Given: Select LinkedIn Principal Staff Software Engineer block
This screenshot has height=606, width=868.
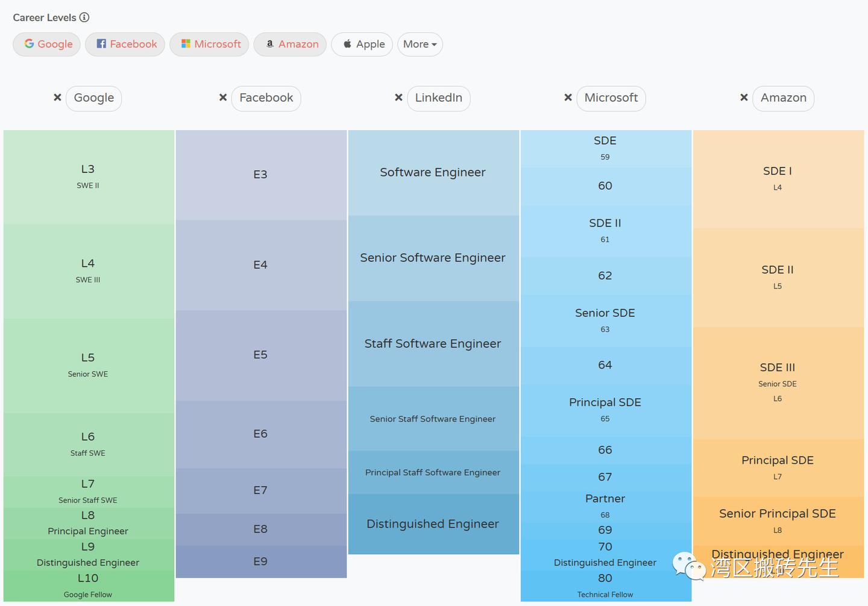Looking at the screenshot, I should tap(433, 472).
